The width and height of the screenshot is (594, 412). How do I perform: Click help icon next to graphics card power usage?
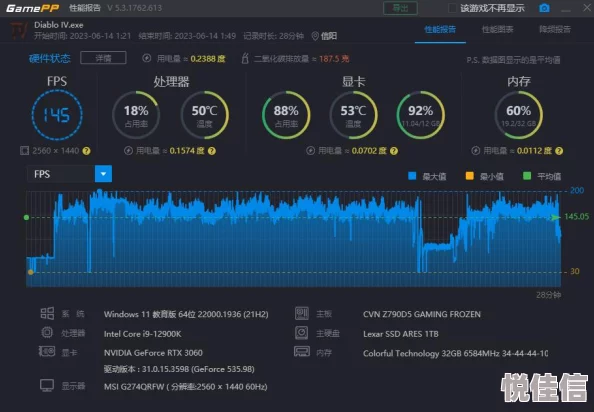(x=394, y=151)
